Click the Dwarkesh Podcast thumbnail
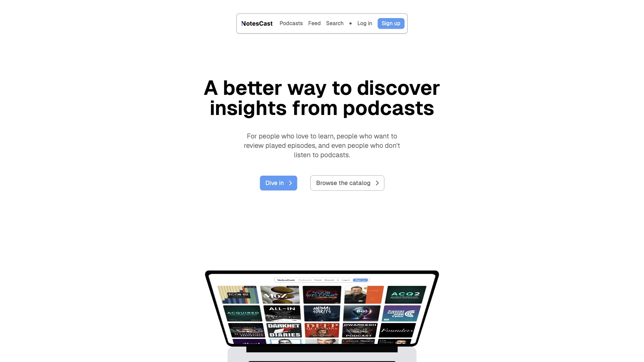The height and width of the screenshot is (362, 644). coord(360,331)
